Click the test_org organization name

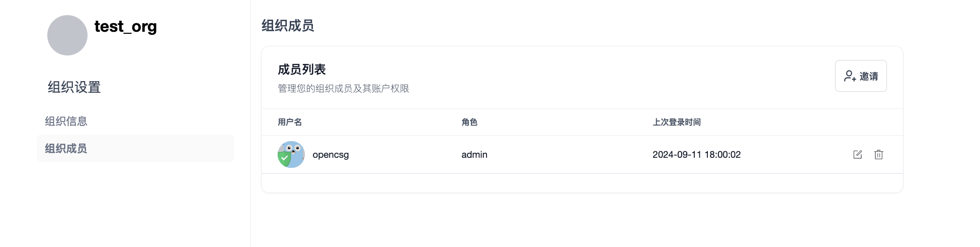coord(126,26)
